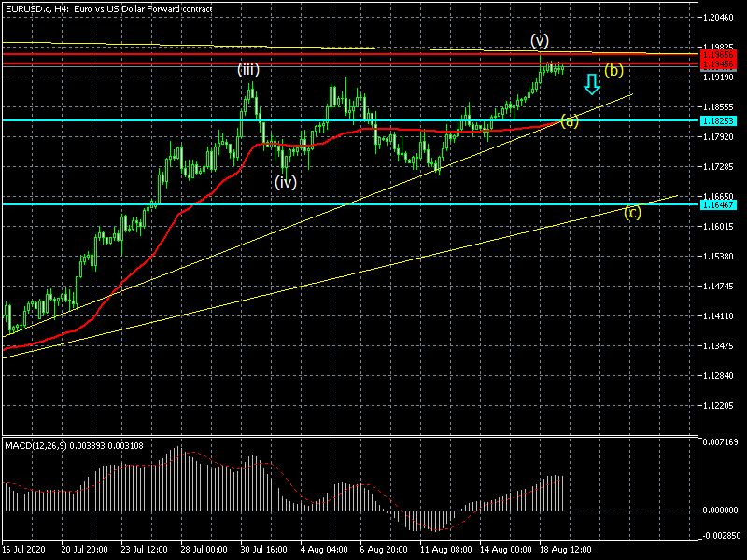
Task: Click the 1.19190 price scale value
Action: coord(718,77)
